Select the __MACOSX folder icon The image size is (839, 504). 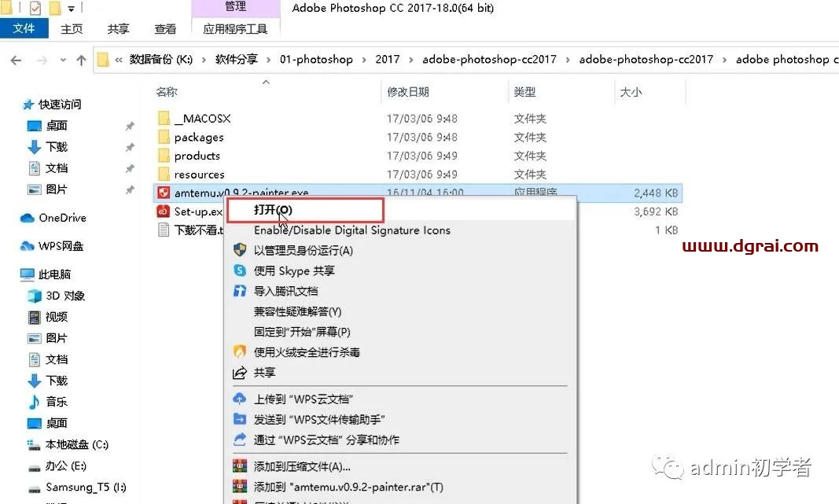pyautogui.click(x=164, y=118)
